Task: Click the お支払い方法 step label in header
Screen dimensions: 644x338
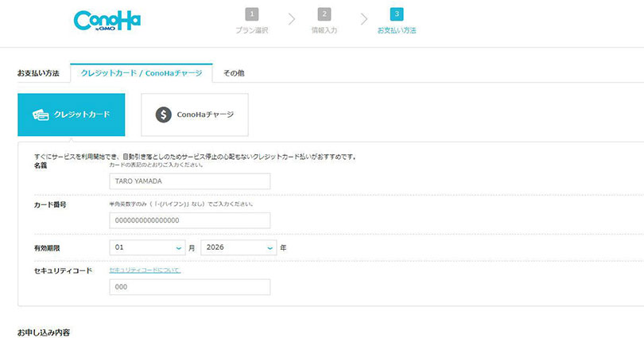Action: (x=397, y=30)
